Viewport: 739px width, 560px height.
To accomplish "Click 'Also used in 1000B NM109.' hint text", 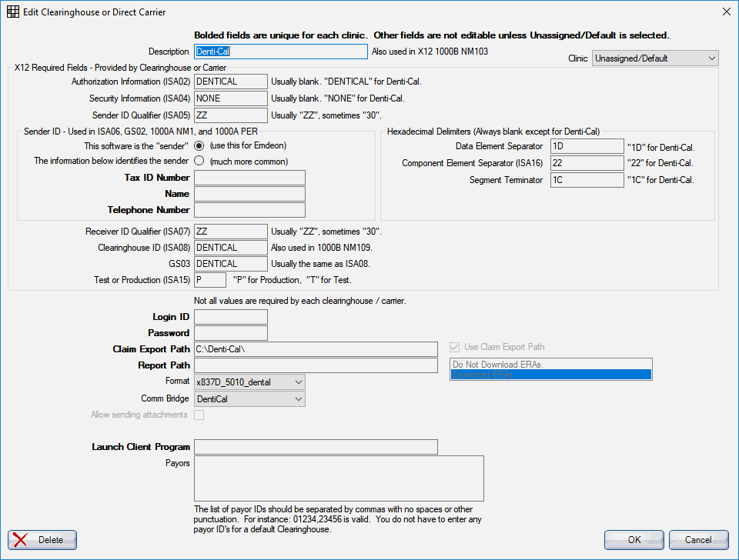I will (x=322, y=248).
